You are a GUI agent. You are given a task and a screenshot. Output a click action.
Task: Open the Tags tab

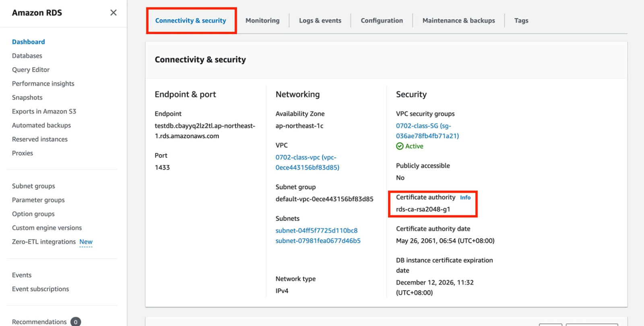coord(521,21)
